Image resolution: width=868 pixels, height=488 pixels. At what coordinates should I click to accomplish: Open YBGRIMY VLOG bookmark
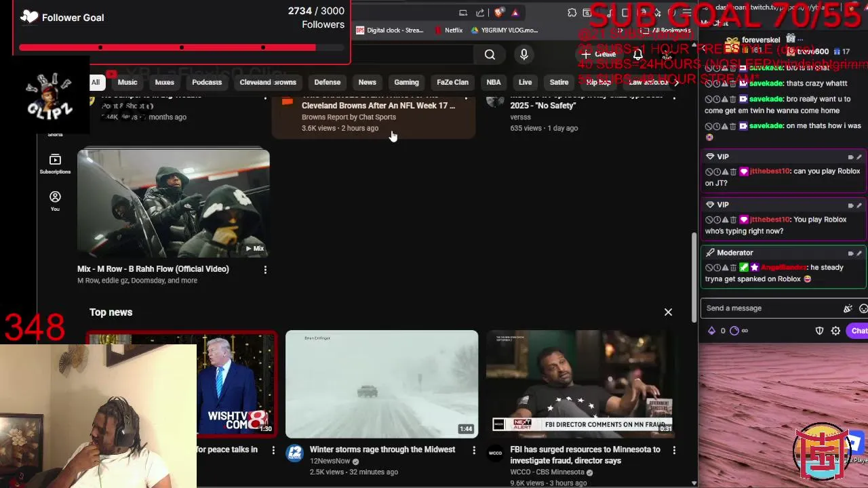(x=504, y=30)
